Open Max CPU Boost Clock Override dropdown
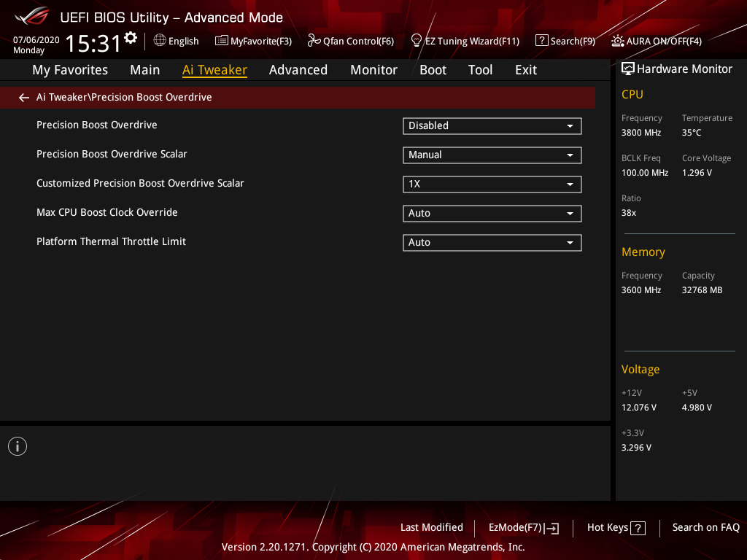The height and width of the screenshot is (560, 747). pos(492,214)
